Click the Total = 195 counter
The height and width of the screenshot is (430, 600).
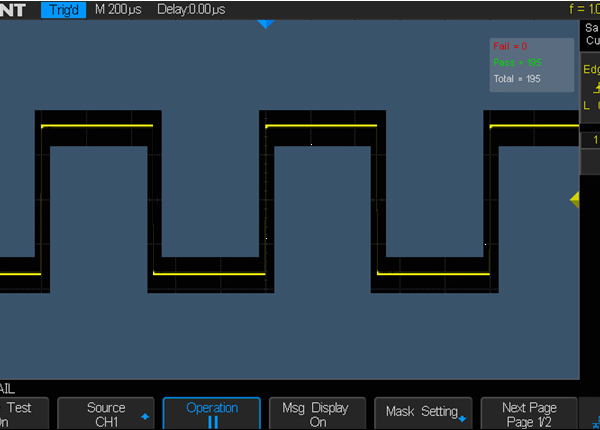coord(517,78)
